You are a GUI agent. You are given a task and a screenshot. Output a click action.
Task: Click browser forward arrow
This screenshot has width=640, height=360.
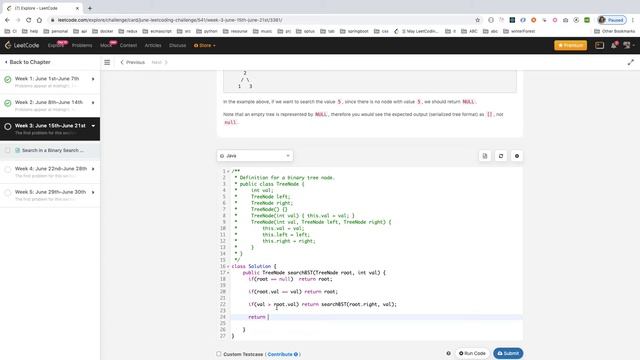(x=18, y=20)
